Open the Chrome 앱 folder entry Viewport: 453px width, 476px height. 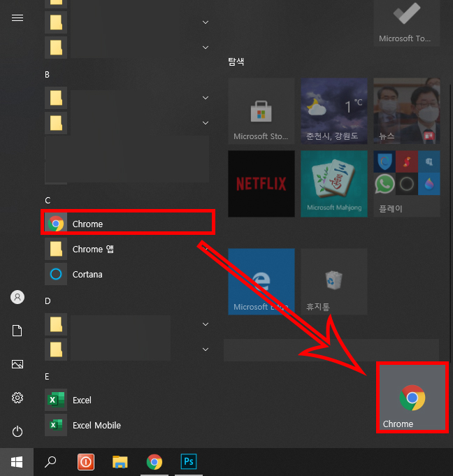click(128, 249)
